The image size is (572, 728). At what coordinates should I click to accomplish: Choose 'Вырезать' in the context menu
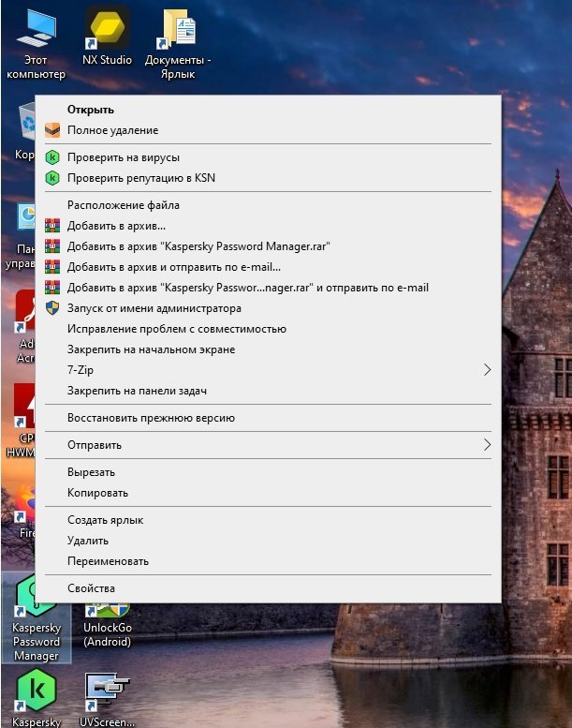click(x=268, y=472)
